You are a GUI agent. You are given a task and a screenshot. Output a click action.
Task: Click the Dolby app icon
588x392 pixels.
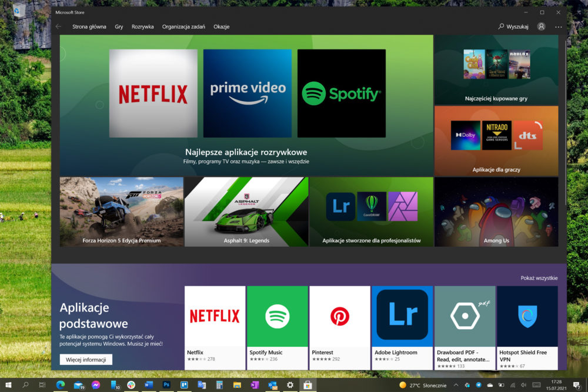tap(465, 135)
